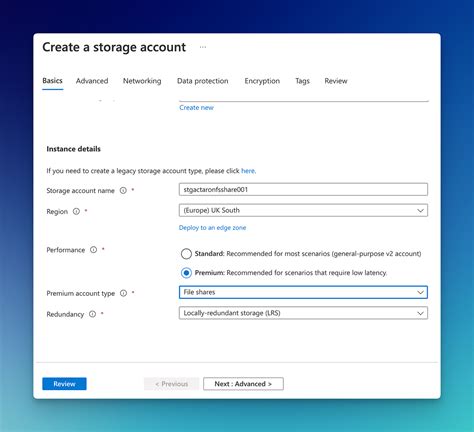View info for Premium account type
This screenshot has width=474, height=432.
pos(123,293)
